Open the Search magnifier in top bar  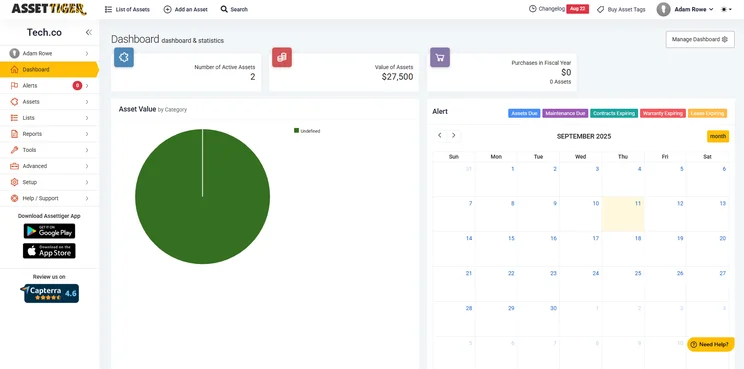click(224, 9)
